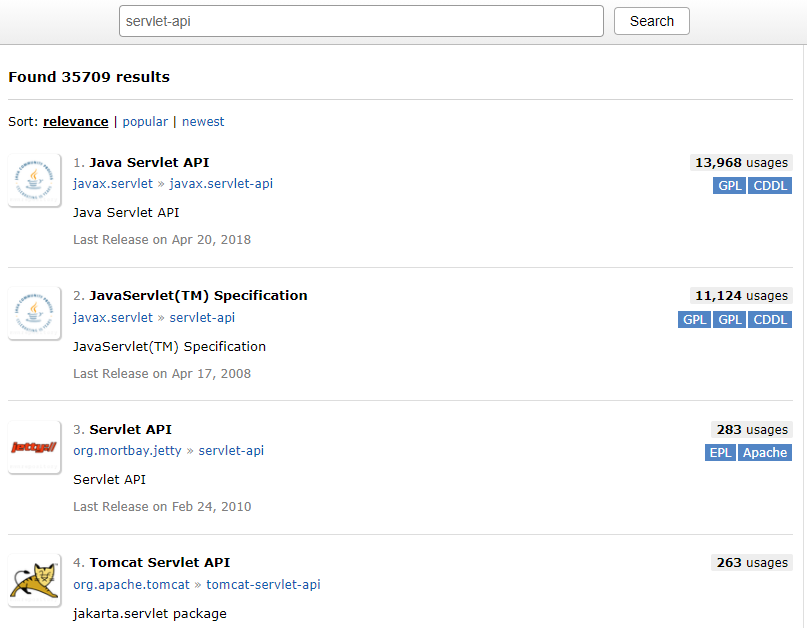Click the Java Servlet API logo icon
This screenshot has height=628, width=807.
(34, 181)
